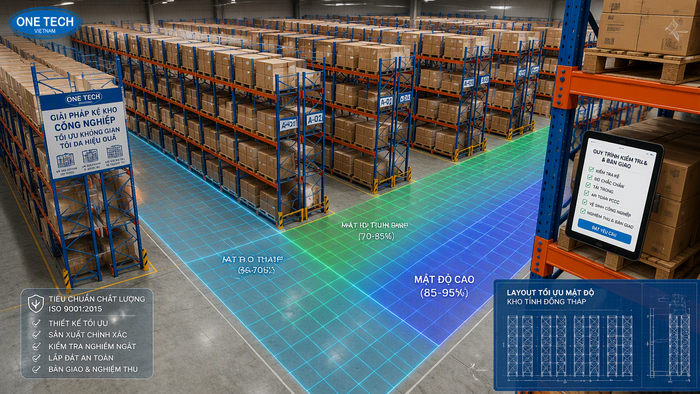Select the left rack illustration on the sign
Screen dimensions: 700x394
point(66,160)
